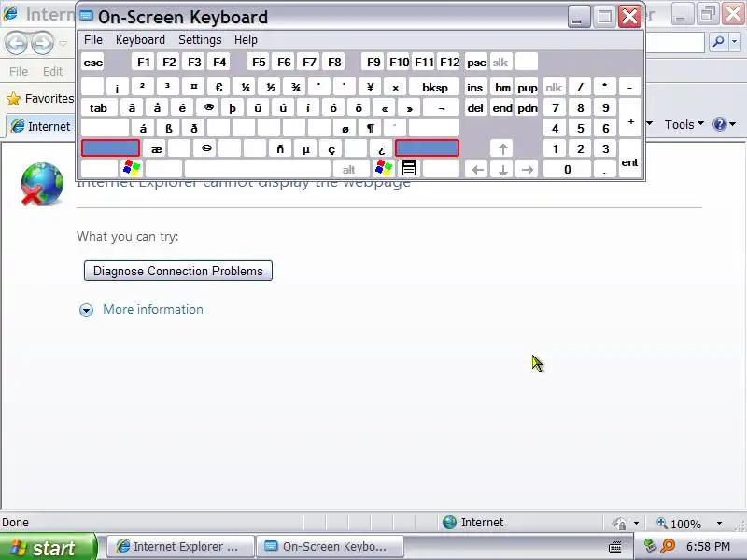Click the search magnifier button in IE
The image size is (747, 560).
tap(718, 42)
